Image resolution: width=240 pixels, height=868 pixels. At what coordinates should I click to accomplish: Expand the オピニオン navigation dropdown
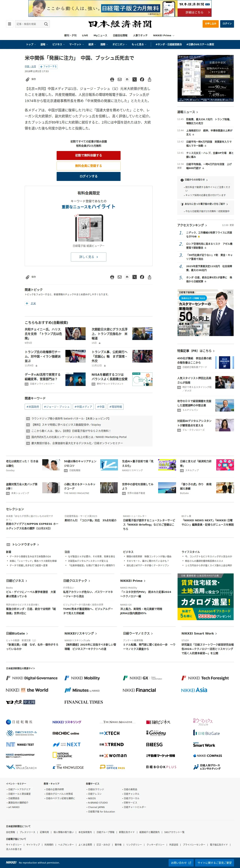(x=120, y=44)
